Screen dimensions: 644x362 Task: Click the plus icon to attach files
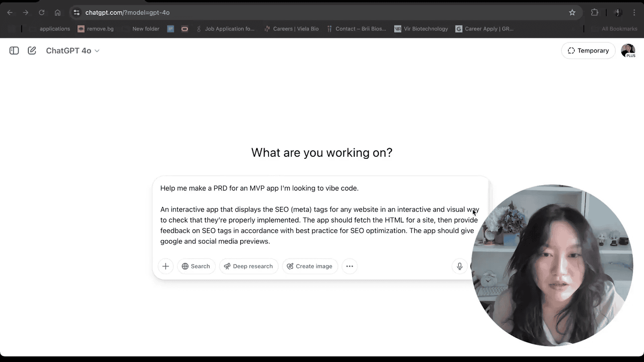click(x=165, y=266)
